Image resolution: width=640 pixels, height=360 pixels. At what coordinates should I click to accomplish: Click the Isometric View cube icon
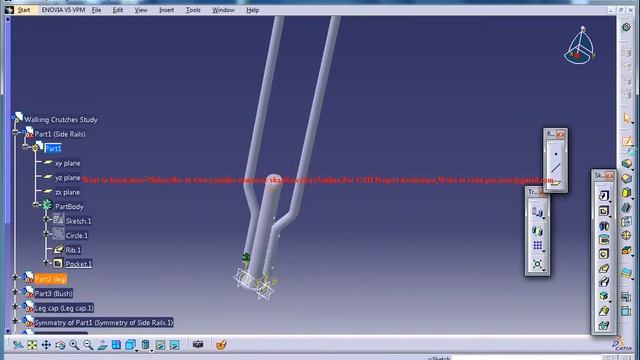(x=131, y=345)
